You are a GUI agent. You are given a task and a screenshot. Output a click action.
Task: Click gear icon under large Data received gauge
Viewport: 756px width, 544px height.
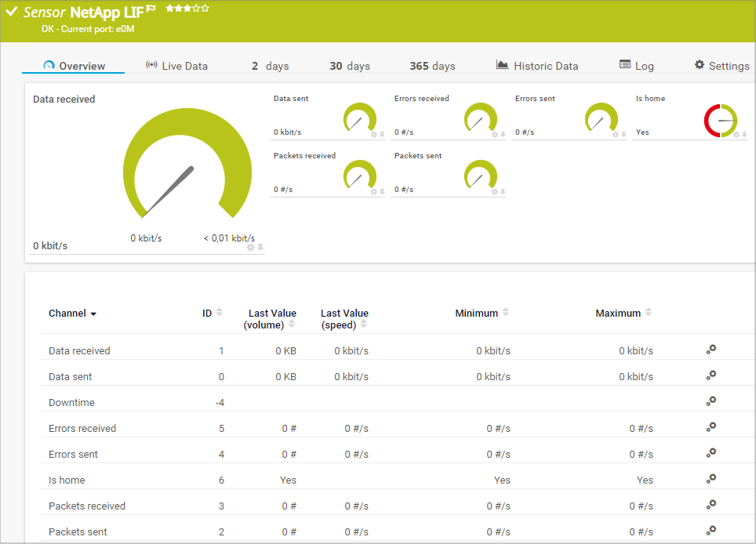(251, 248)
